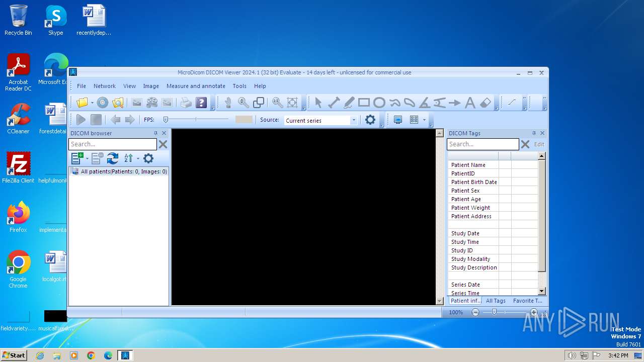Click the help question mark icon
Viewport: 644px width, 362px height.
[x=201, y=103]
